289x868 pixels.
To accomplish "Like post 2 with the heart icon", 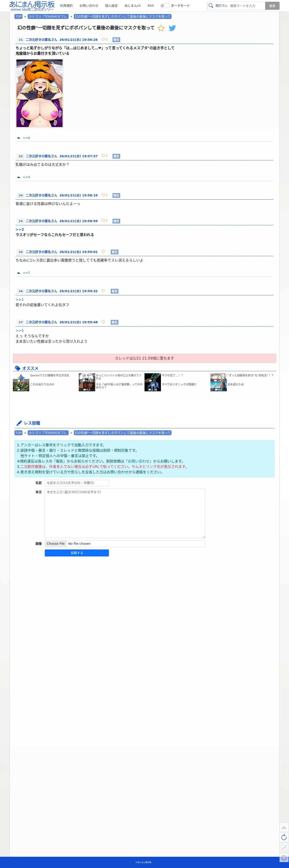I will [x=103, y=156].
